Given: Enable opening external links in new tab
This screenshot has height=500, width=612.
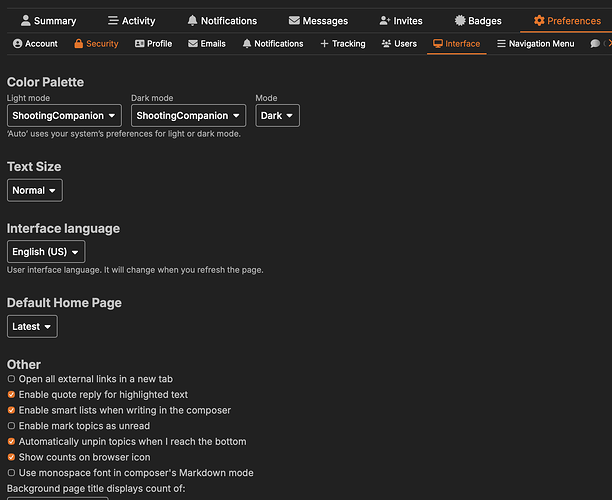Looking at the screenshot, I should coord(11,379).
